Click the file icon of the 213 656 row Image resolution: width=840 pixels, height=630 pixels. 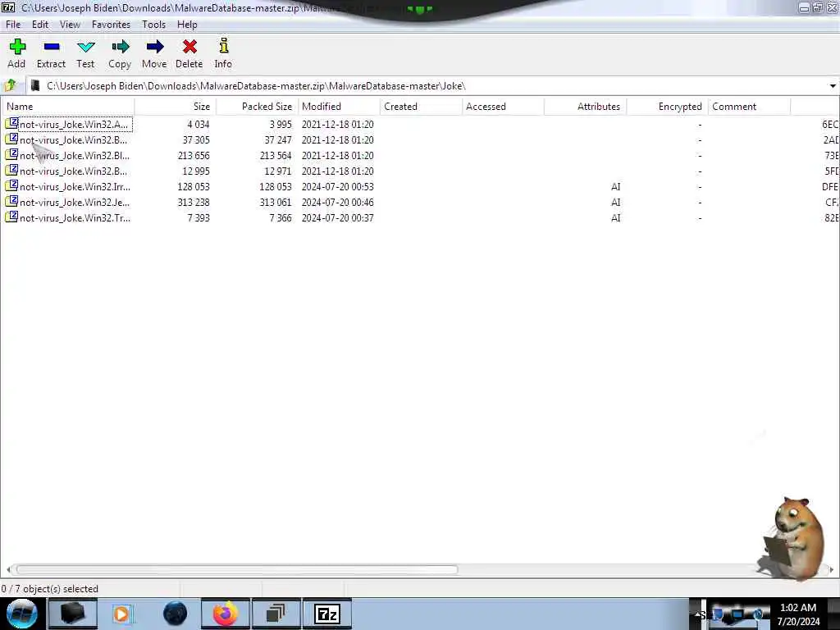coord(11,155)
